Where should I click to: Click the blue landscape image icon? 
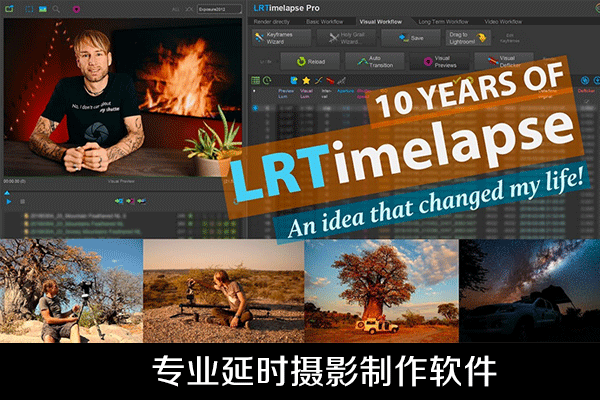[x=43, y=9]
